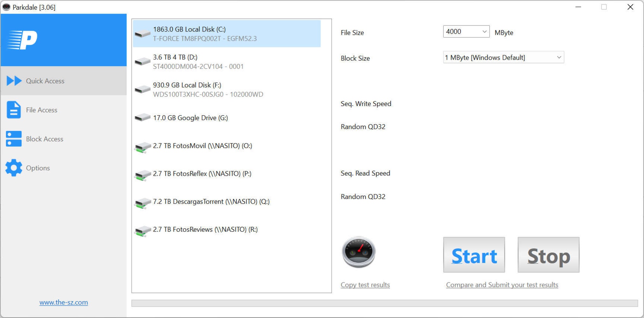
Task: Minimize the Parkdale window
Action: (578, 7)
